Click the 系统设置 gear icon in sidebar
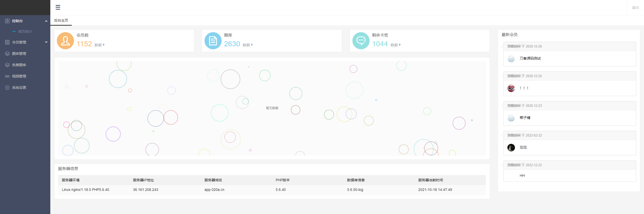The height and width of the screenshot is (214, 644). [x=7, y=88]
